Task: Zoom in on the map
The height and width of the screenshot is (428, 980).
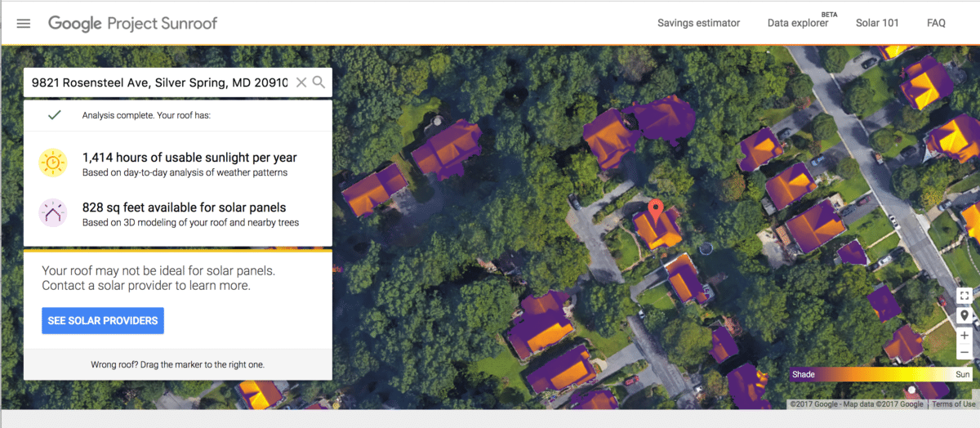Action: click(964, 336)
